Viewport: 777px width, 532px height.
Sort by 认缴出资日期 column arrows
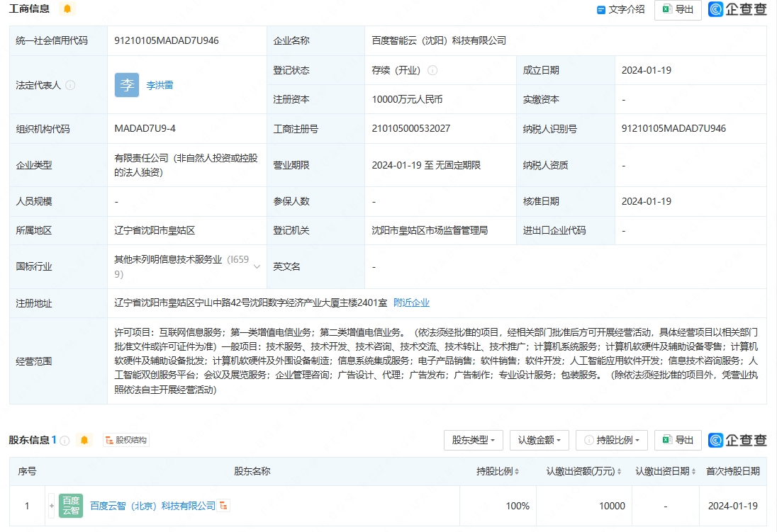(693, 472)
